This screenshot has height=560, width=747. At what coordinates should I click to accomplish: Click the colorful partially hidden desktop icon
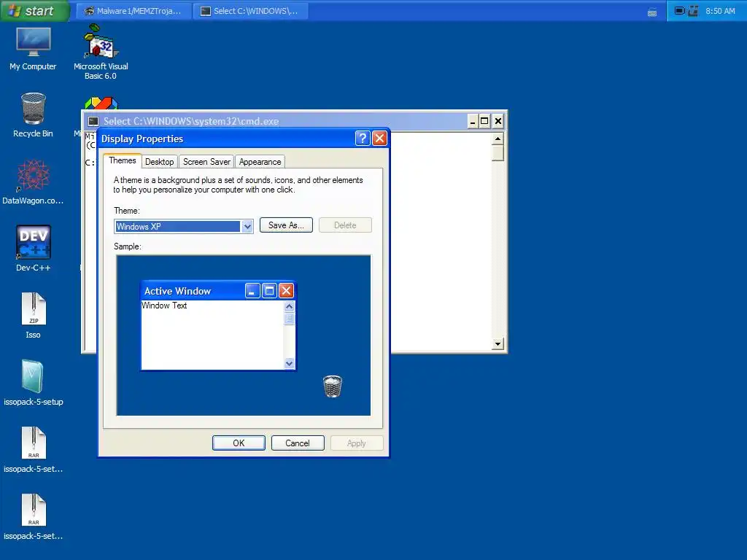pyautogui.click(x=101, y=103)
